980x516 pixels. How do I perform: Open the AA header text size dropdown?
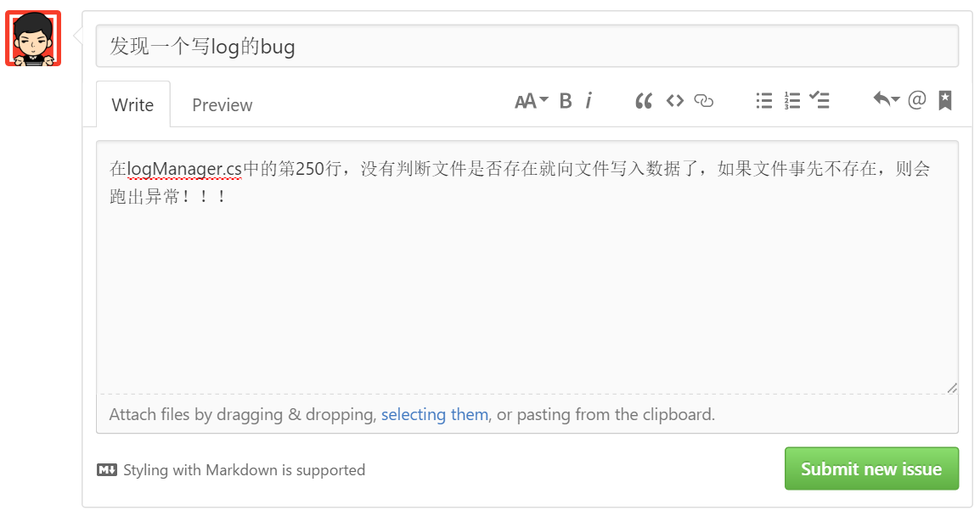click(532, 101)
